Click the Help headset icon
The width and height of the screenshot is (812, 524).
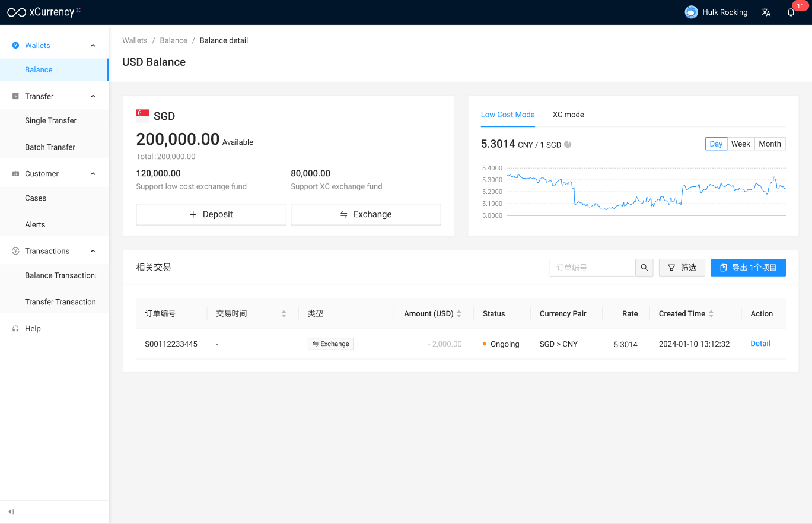click(x=15, y=329)
